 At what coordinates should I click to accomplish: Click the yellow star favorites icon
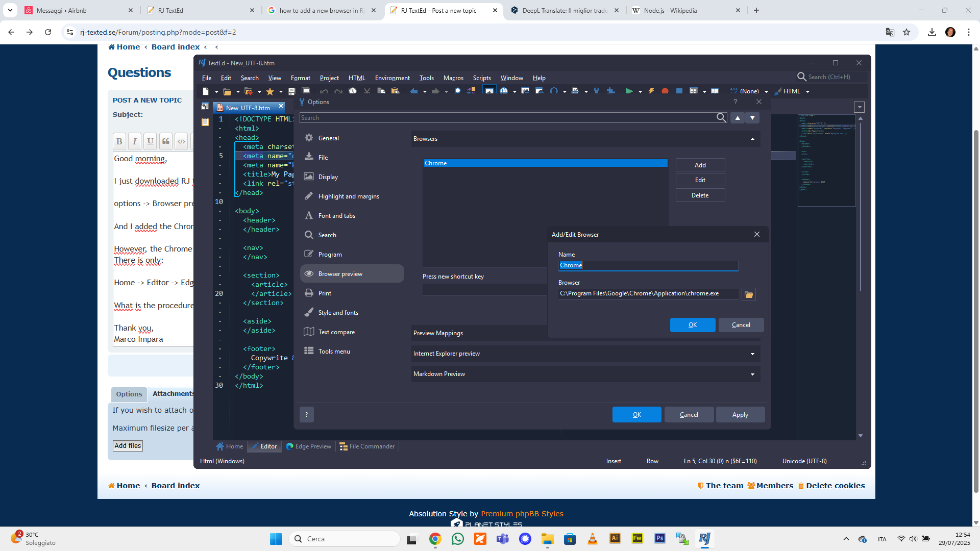270,91
